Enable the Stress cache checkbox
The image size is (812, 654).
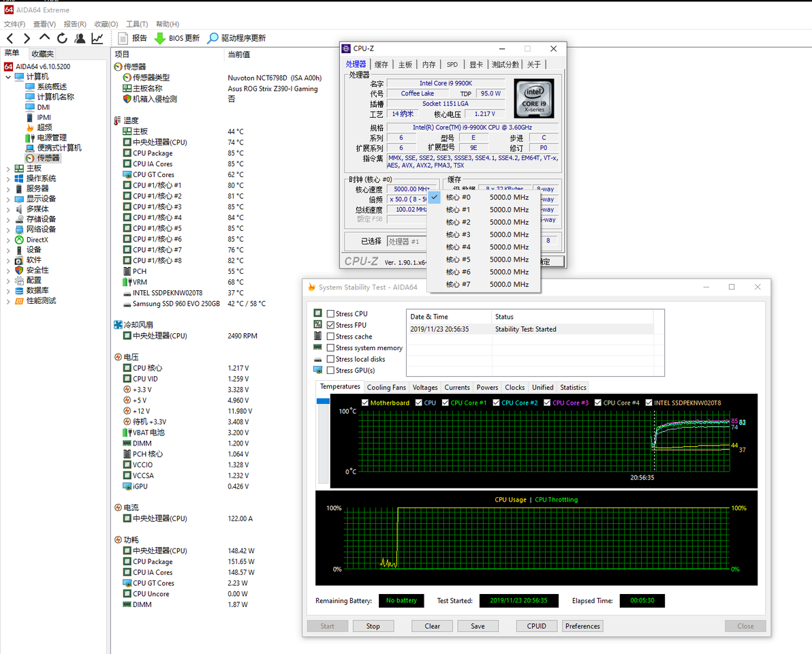pos(330,336)
